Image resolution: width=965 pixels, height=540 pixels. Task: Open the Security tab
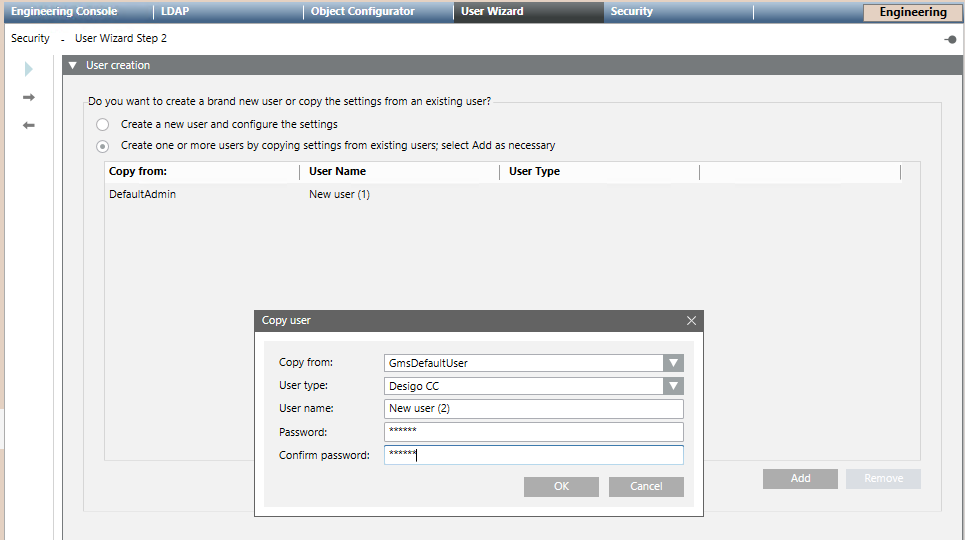coord(631,12)
